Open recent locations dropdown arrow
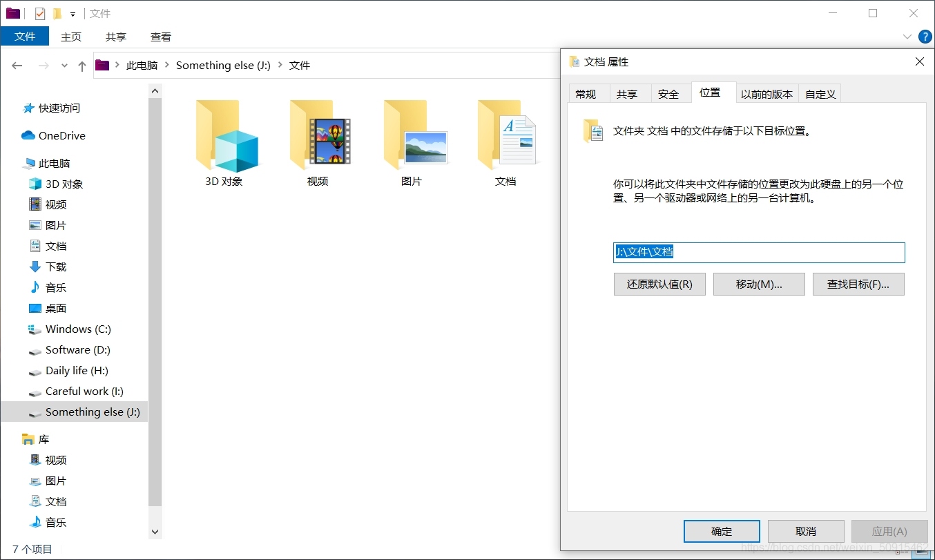The height and width of the screenshot is (560, 935). point(64,66)
